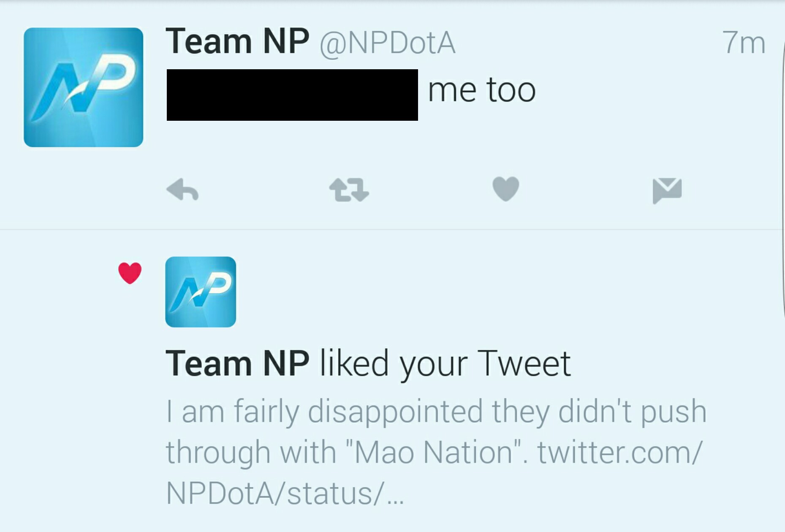This screenshot has width=785, height=532.
Task: Send tweet via direct message envelope
Action: click(x=667, y=191)
